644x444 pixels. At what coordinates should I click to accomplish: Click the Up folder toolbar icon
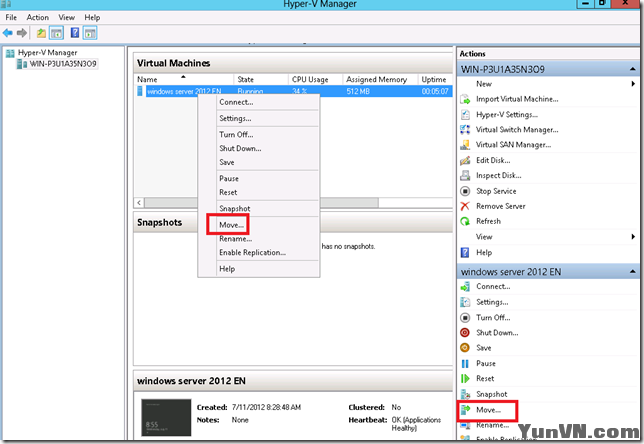[x=41, y=33]
